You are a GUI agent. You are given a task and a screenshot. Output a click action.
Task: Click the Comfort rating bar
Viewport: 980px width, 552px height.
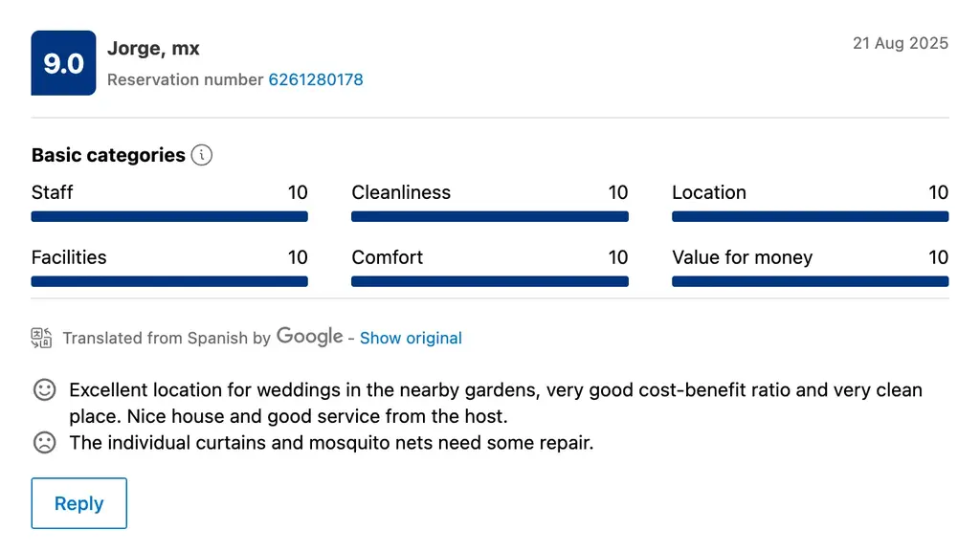click(489, 282)
